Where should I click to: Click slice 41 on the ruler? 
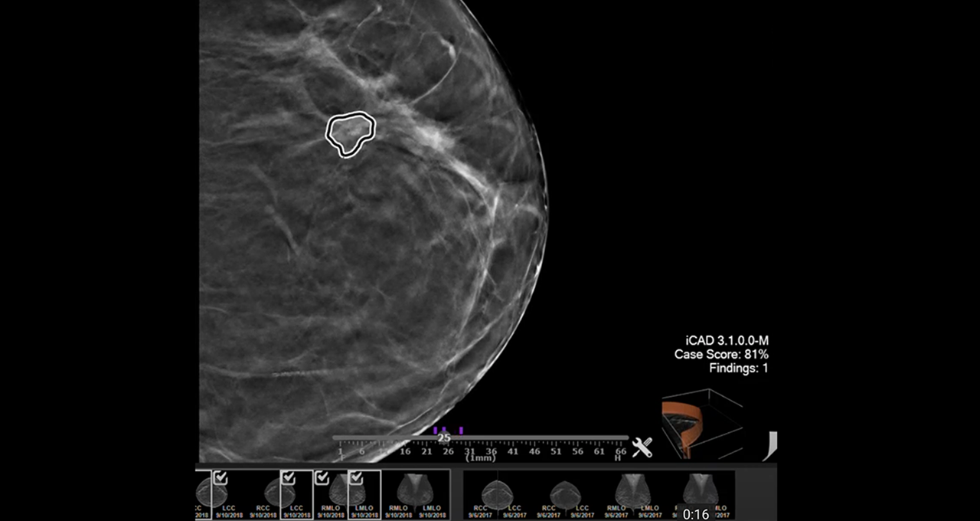click(513, 452)
